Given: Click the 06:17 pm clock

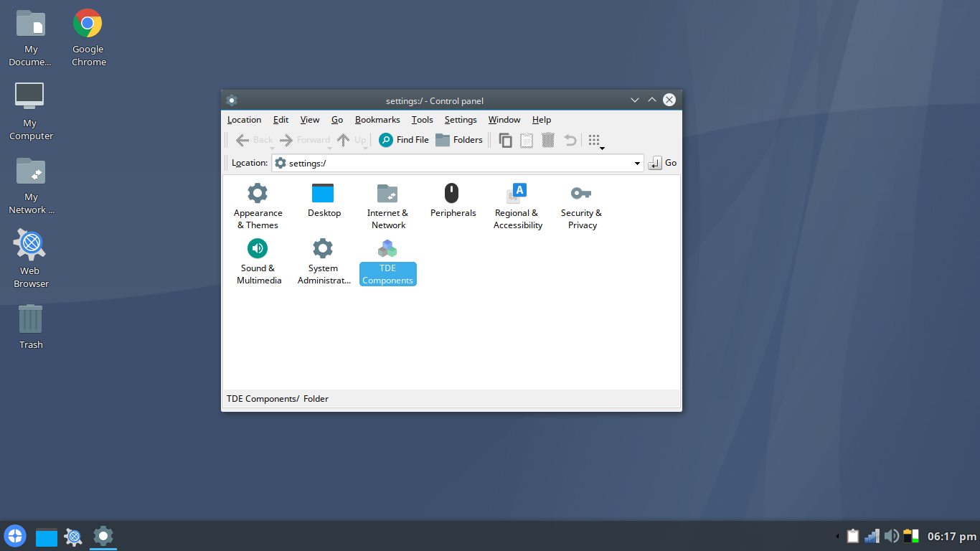Looking at the screenshot, I should click(951, 536).
